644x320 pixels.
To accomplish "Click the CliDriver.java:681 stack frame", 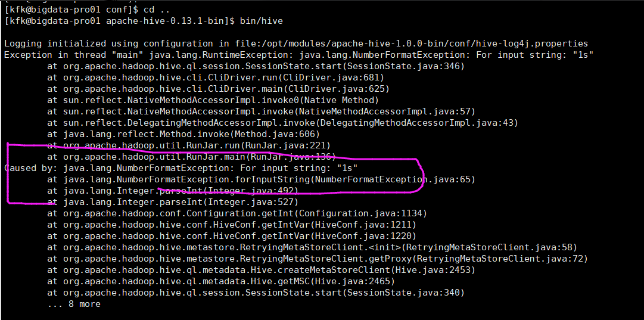I will click(216, 77).
